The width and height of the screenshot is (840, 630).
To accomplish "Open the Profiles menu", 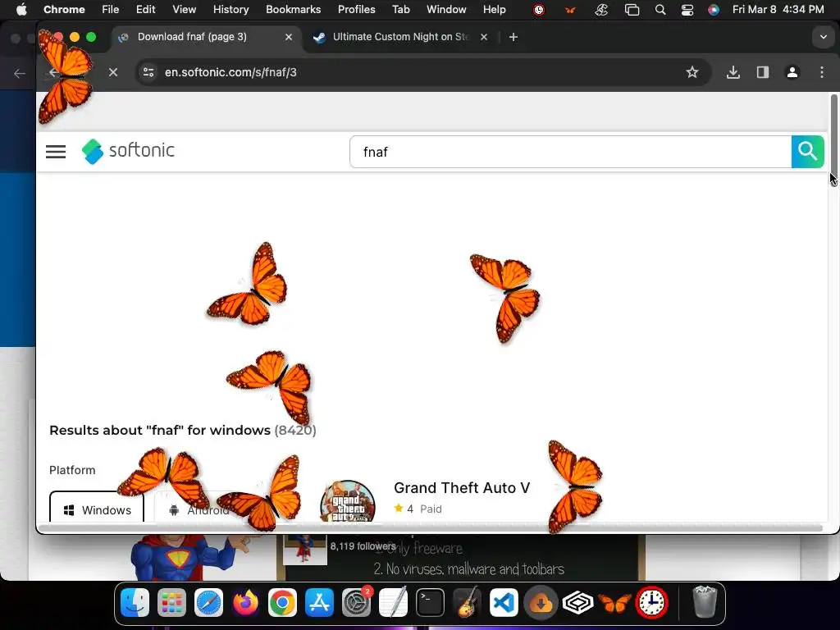I will (356, 9).
